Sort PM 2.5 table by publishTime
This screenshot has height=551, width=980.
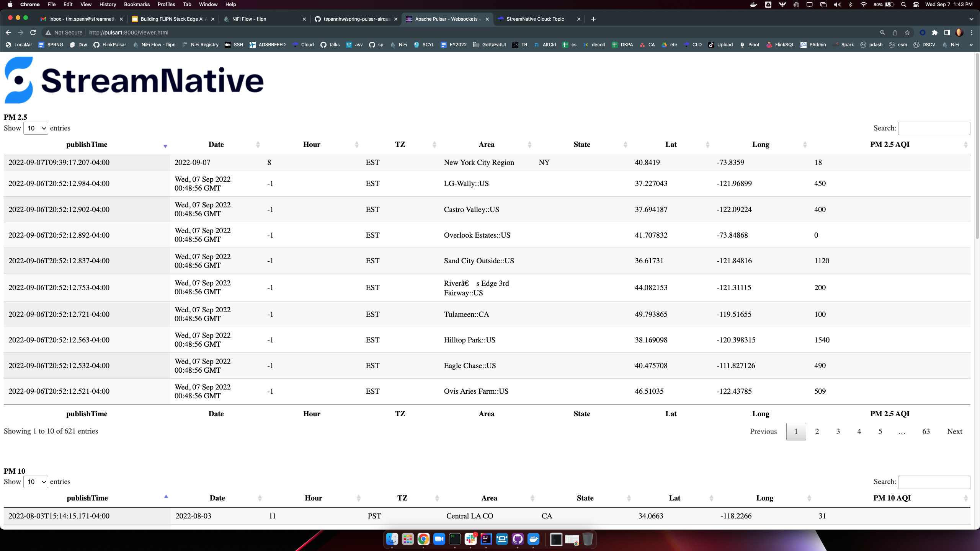coord(87,145)
